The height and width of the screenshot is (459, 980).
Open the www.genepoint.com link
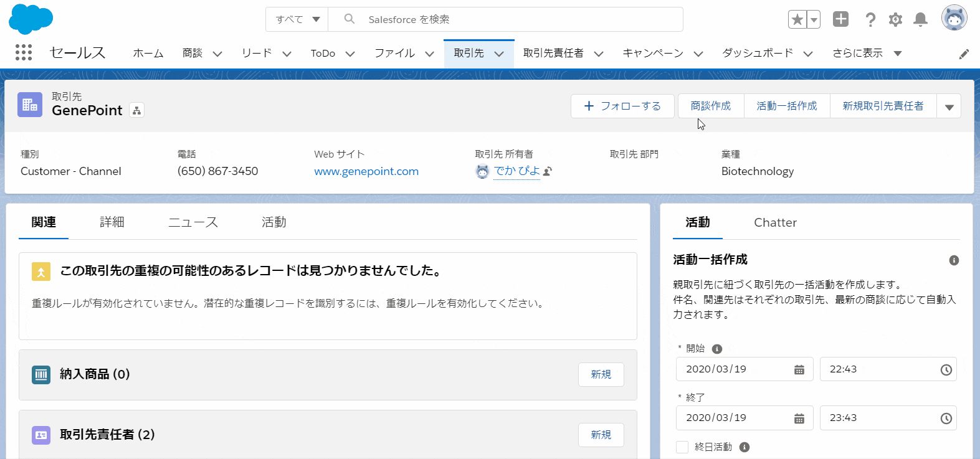pyautogui.click(x=366, y=171)
